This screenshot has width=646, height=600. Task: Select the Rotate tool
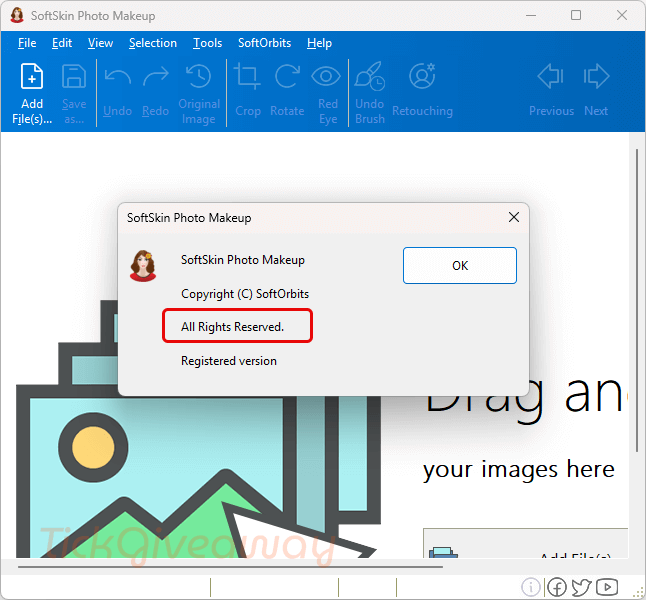click(287, 76)
